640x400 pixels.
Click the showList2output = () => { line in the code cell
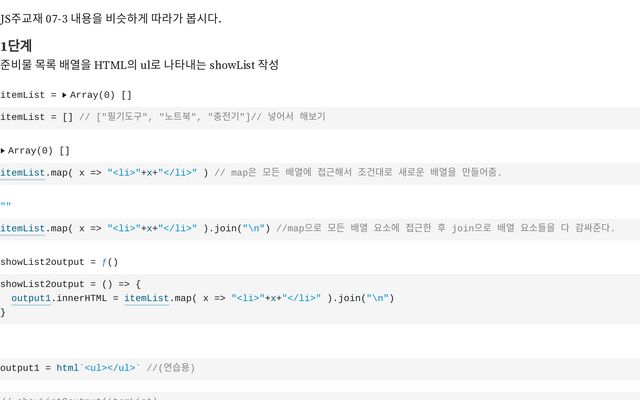click(70, 284)
